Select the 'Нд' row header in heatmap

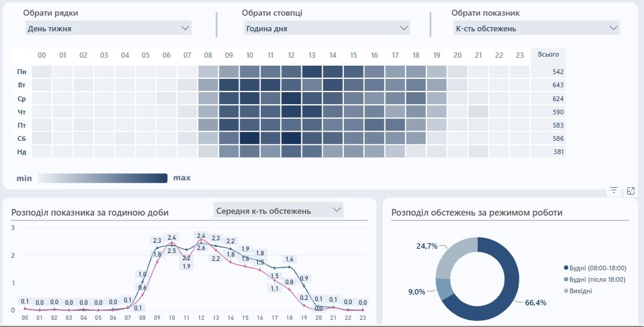[x=22, y=152]
